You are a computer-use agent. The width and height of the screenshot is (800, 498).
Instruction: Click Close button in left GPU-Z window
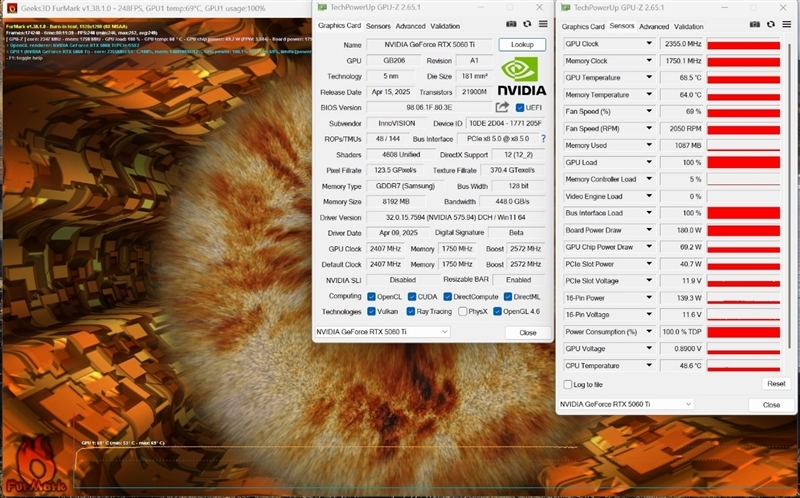(528, 333)
